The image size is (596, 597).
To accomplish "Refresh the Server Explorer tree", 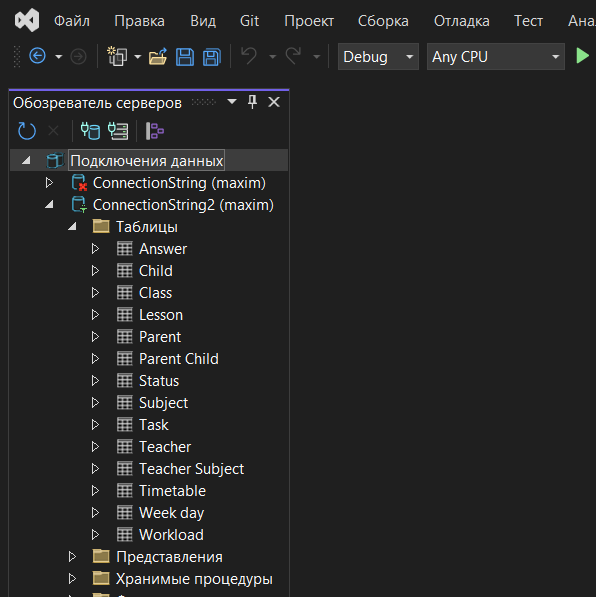I will tap(27, 131).
